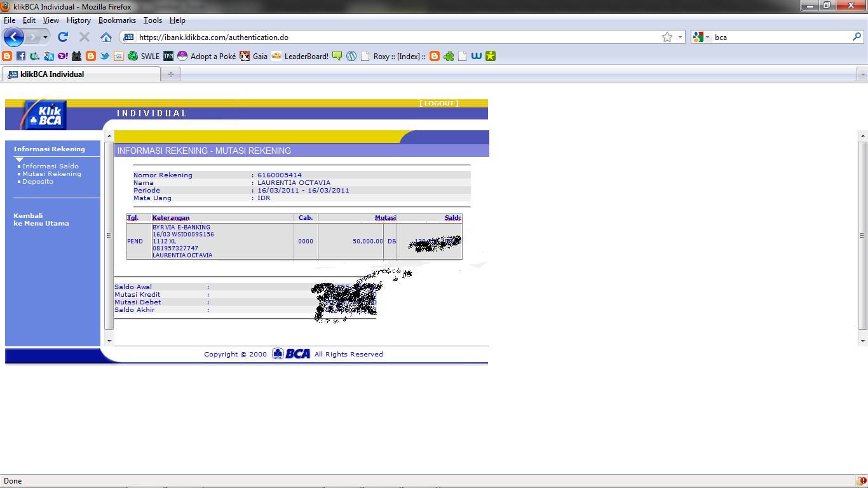The width and height of the screenshot is (868, 488).
Task: Click the LOGOUT link
Action: [439, 103]
